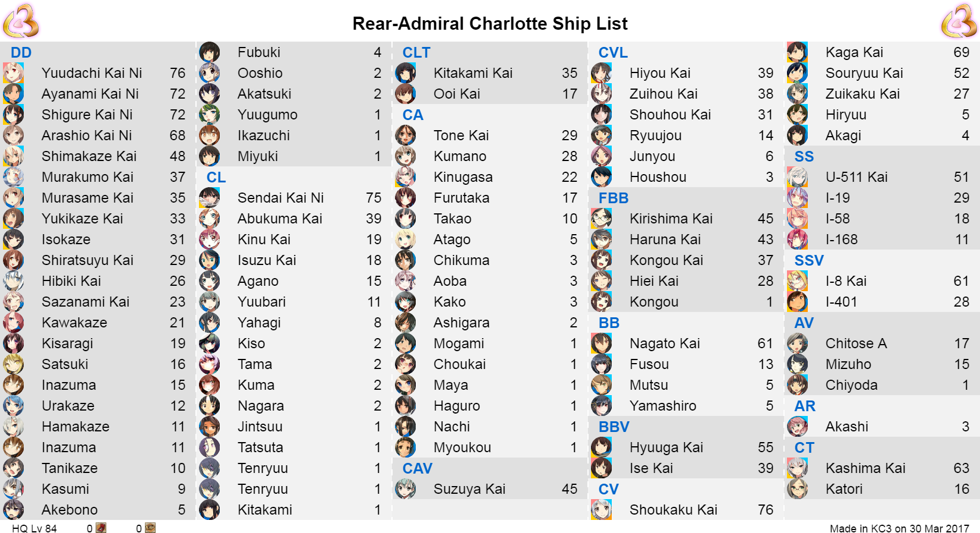Click the Rear-Admiral Charlotte Ship List title

point(490,24)
